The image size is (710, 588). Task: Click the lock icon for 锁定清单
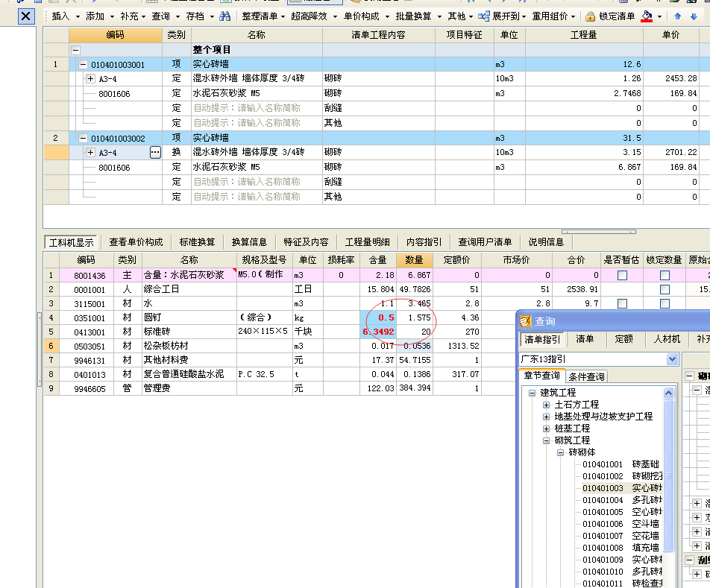point(589,16)
